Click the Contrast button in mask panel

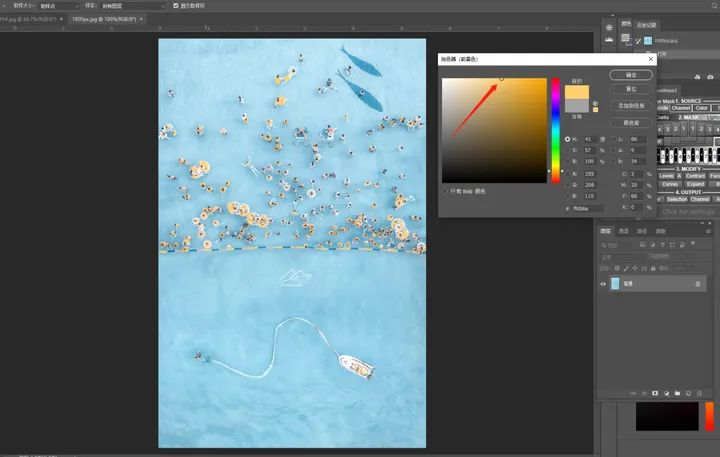point(695,176)
